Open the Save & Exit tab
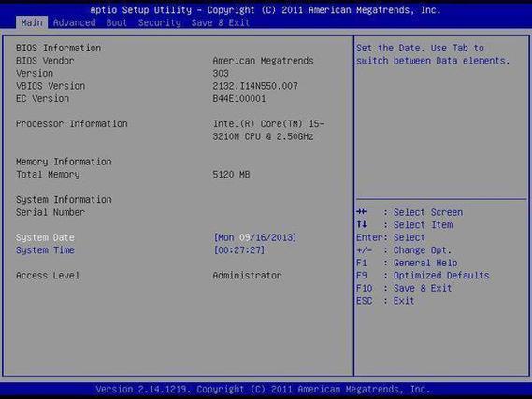Screen dimensions: 532x399 pos(221,22)
